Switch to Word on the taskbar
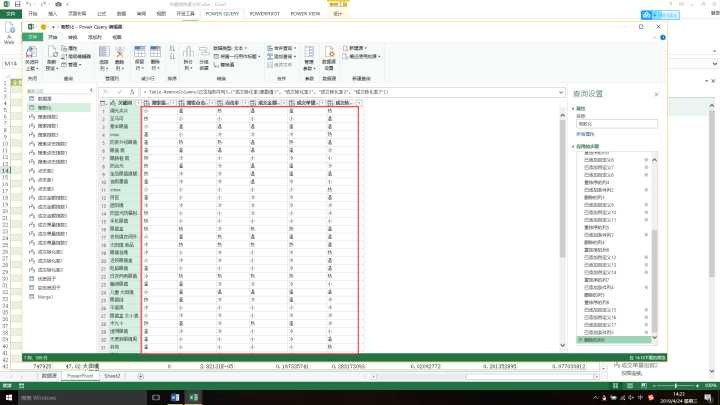Viewport: 720px width, 405px height. [175, 398]
